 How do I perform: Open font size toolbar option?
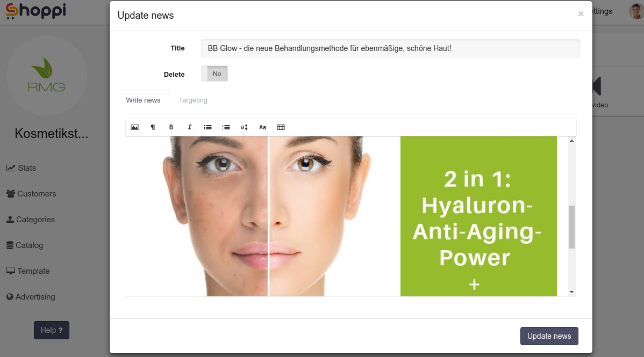click(x=244, y=127)
